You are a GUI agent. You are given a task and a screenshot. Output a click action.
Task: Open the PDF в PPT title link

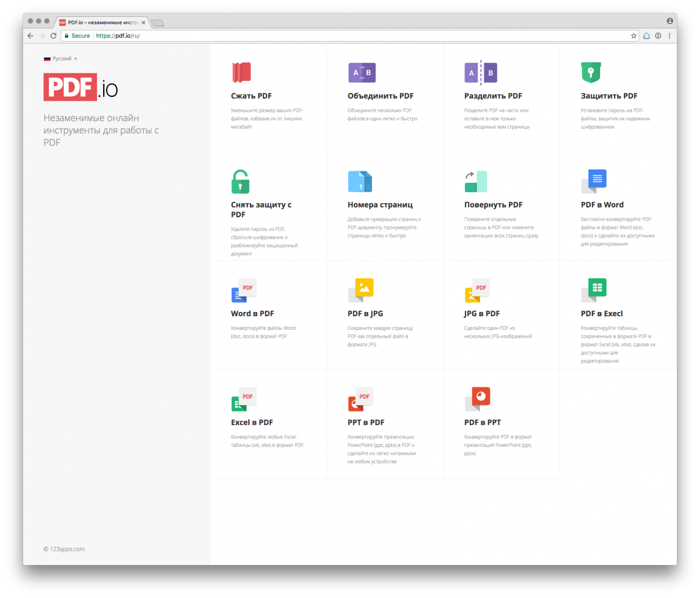point(483,423)
